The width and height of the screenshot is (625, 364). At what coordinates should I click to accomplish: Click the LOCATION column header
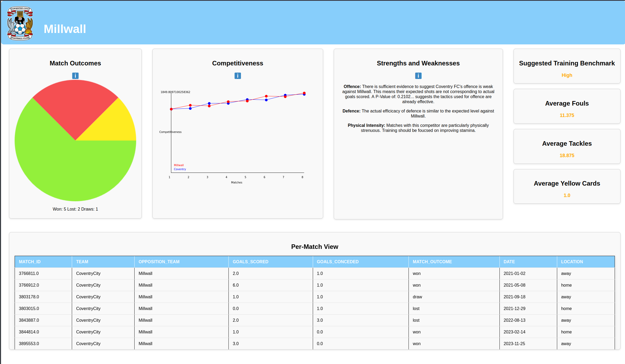coord(572,262)
